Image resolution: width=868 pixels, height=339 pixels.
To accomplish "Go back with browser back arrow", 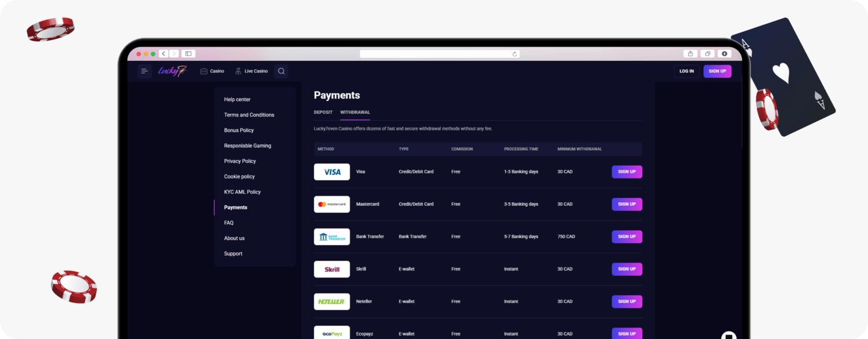I will 164,54.
